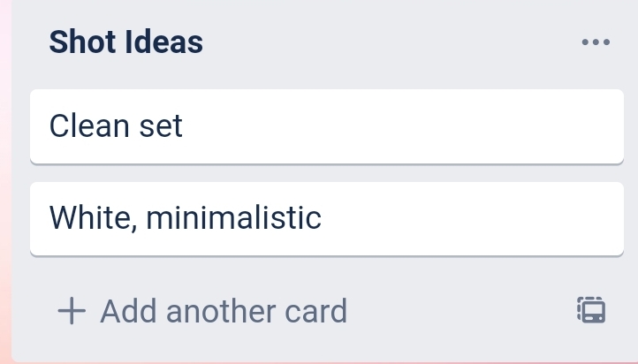Edit the Shot Ideas list name
The image size is (638, 364).
(126, 42)
